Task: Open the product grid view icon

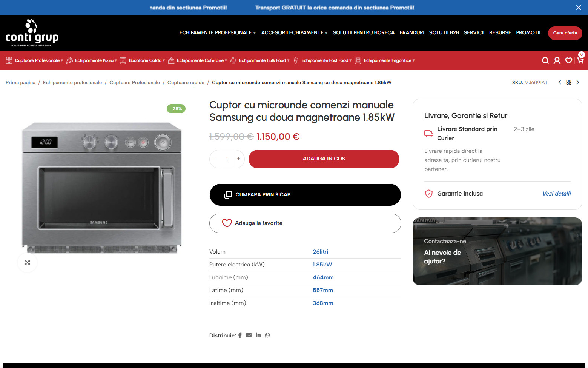Action: click(569, 82)
